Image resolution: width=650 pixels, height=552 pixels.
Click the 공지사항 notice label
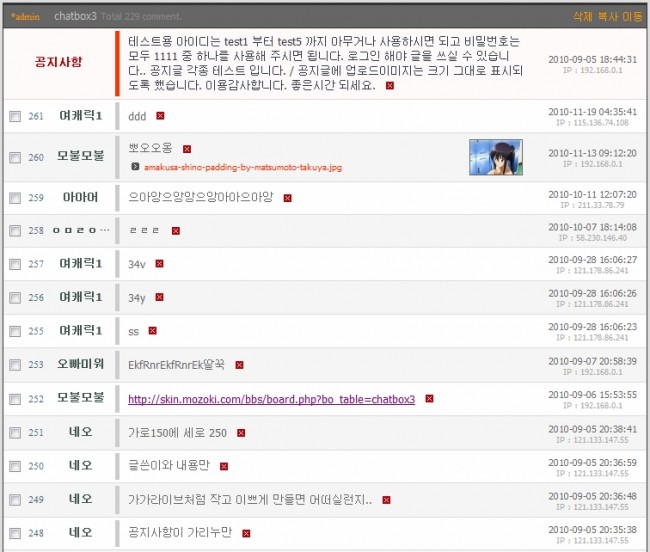coord(58,62)
